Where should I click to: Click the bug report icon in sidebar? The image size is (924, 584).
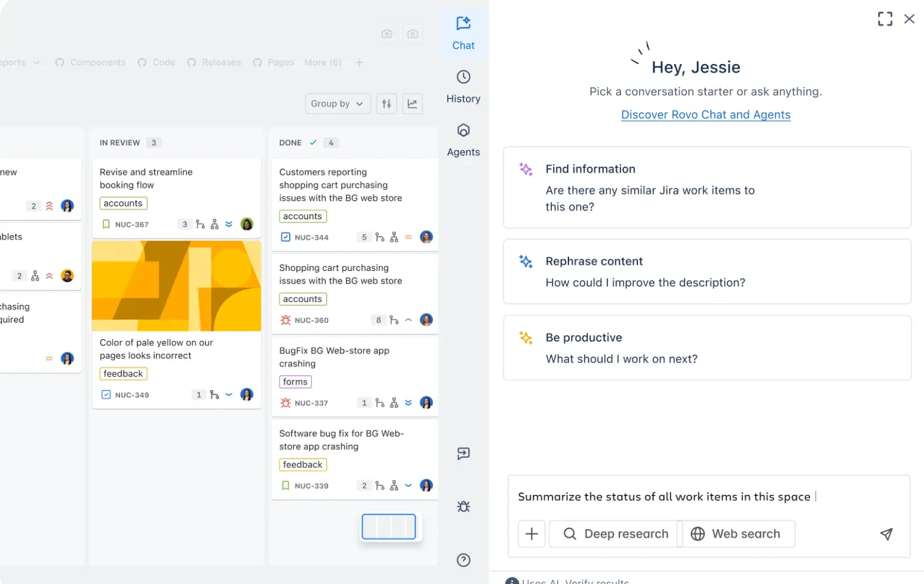(x=463, y=506)
